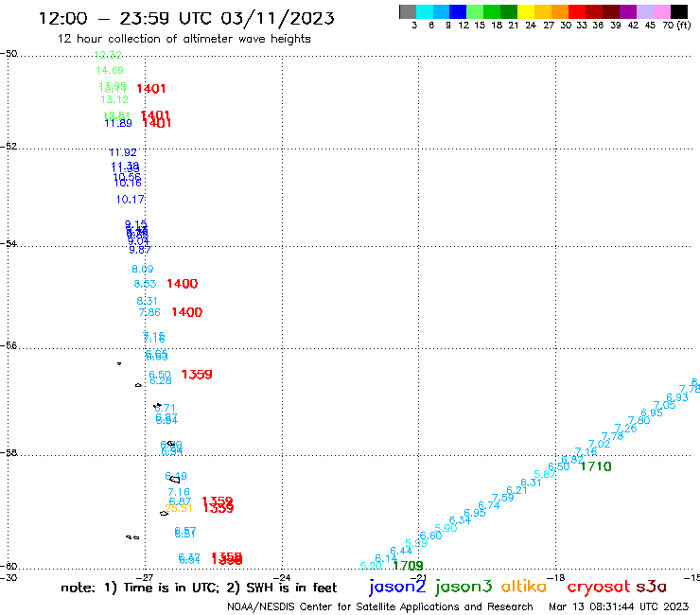The image size is (700, 615).
Task: Click the wave height value '10.17'
Action: pos(130,200)
